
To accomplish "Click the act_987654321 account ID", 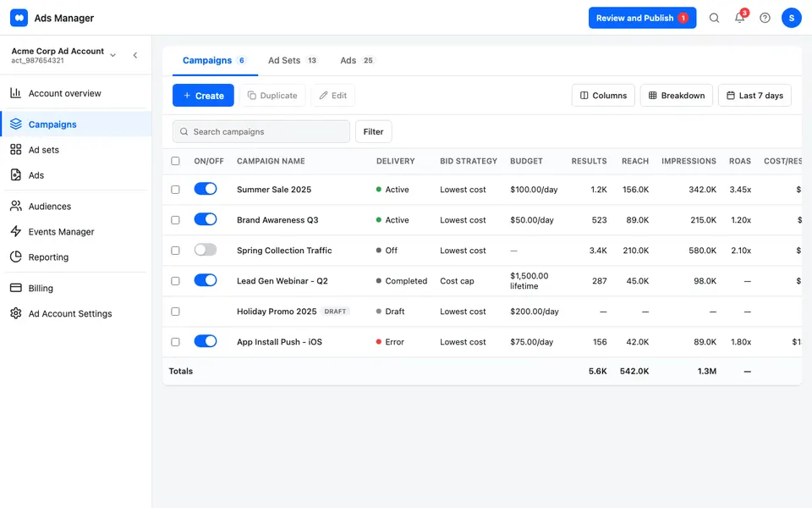I will (38, 61).
